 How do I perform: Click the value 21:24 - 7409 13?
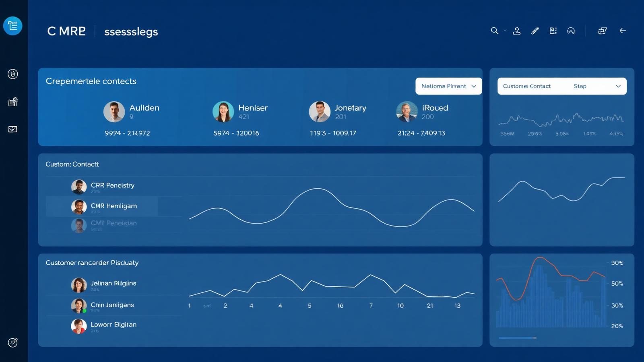[x=421, y=133]
